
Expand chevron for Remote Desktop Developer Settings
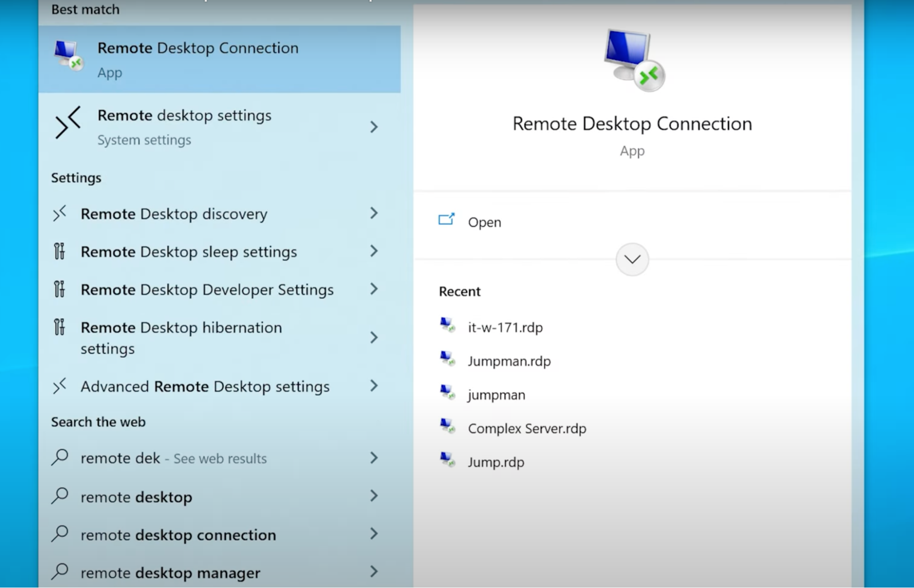click(x=374, y=289)
